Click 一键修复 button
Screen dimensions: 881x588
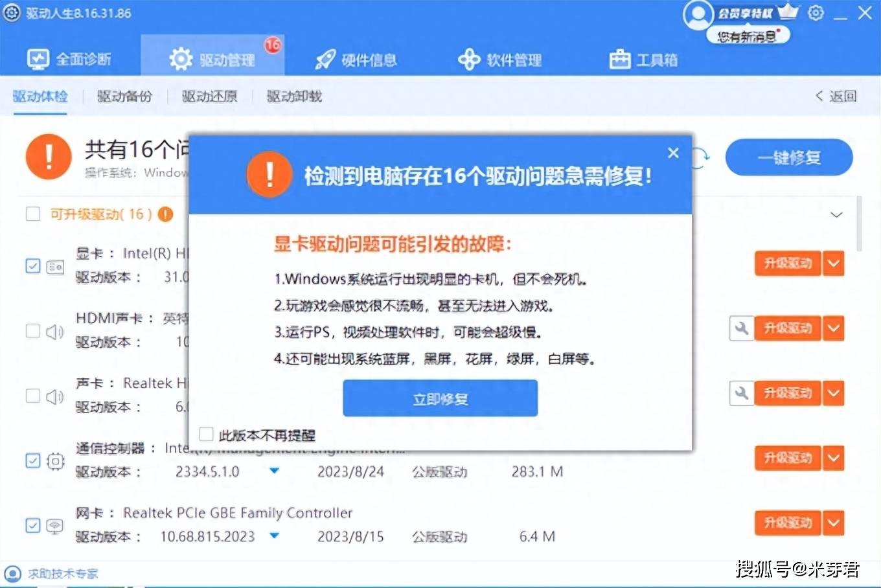pyautogui.click(x=789, y=157)
